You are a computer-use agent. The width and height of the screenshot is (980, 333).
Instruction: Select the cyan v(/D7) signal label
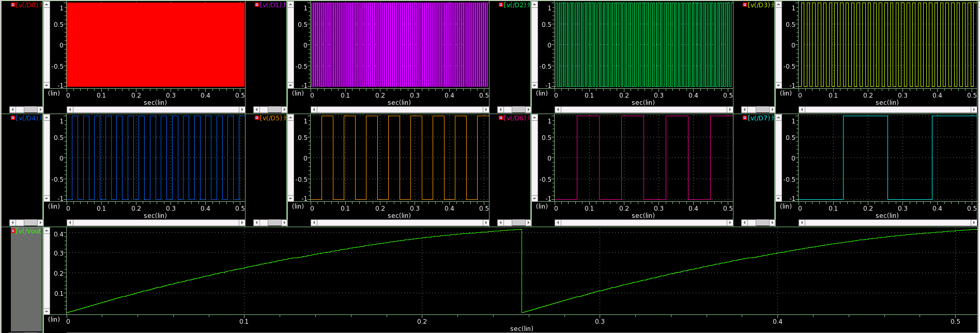coord(760,118)
